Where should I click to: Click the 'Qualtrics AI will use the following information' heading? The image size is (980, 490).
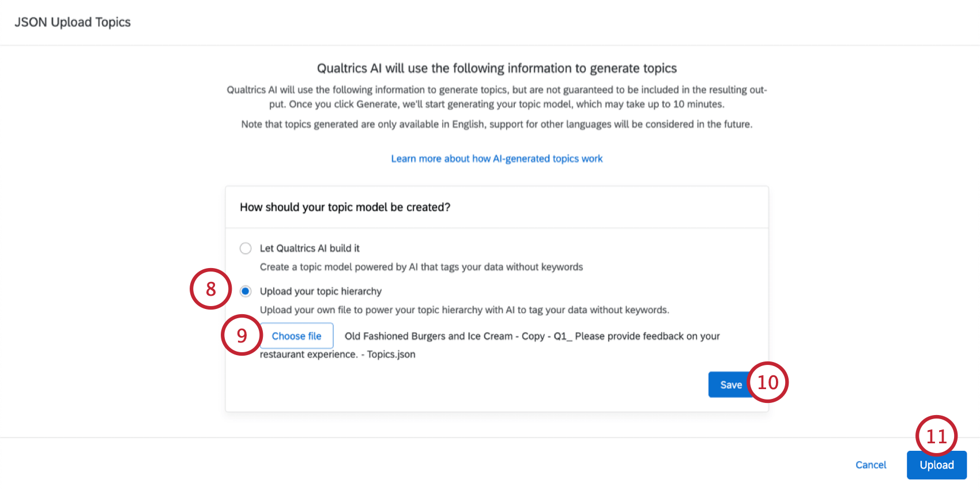pyautogui.click(x=496, y=69)
